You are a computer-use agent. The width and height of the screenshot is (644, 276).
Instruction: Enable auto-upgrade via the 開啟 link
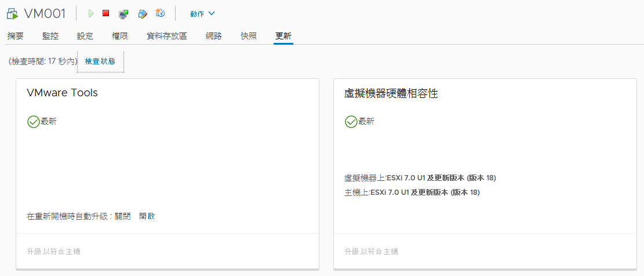pyautogui.click(x=147, y=216)
